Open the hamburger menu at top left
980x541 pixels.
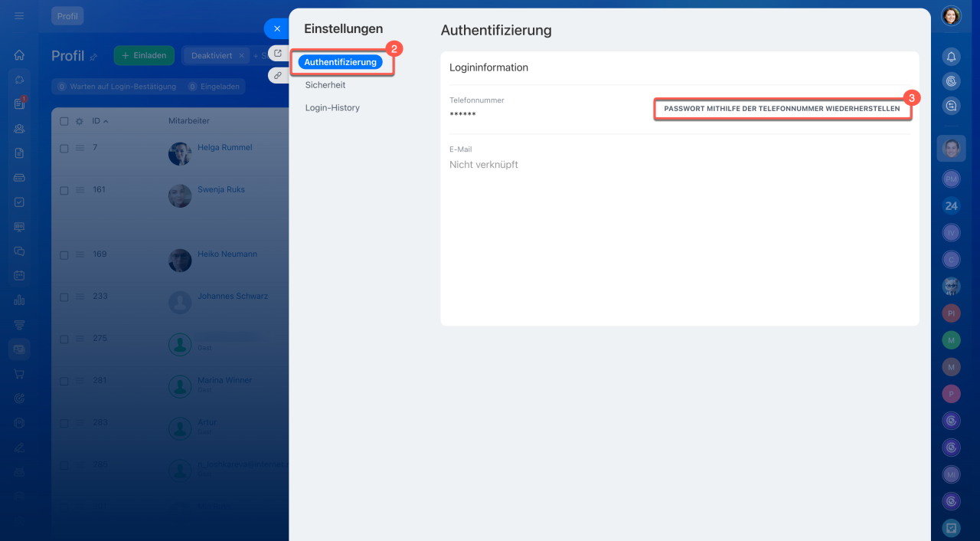(19, 15)
